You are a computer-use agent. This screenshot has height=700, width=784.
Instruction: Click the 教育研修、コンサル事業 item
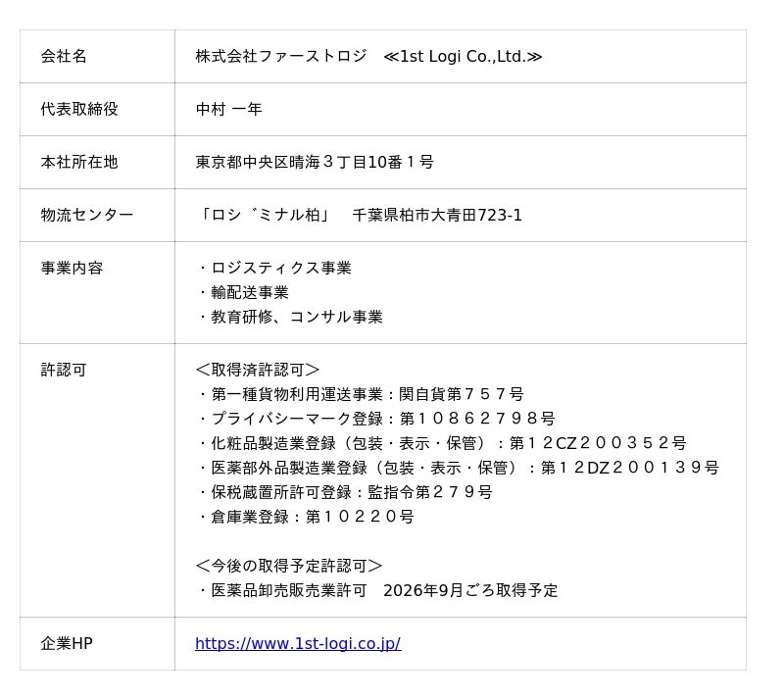(290, 318)
